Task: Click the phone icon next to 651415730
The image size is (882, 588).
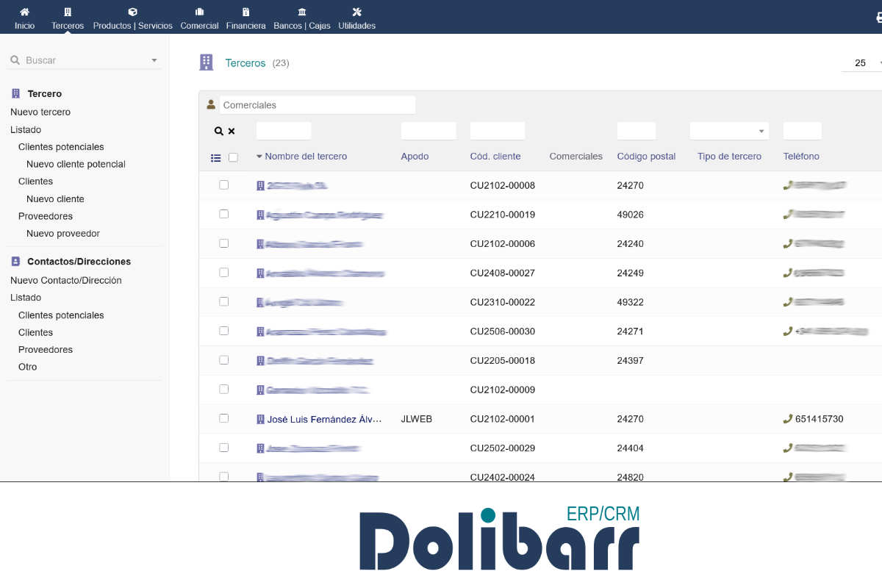Action: tap(788, 419)
